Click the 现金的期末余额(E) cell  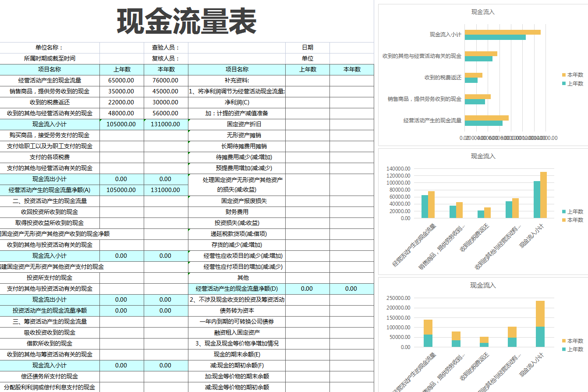[237, 354]
